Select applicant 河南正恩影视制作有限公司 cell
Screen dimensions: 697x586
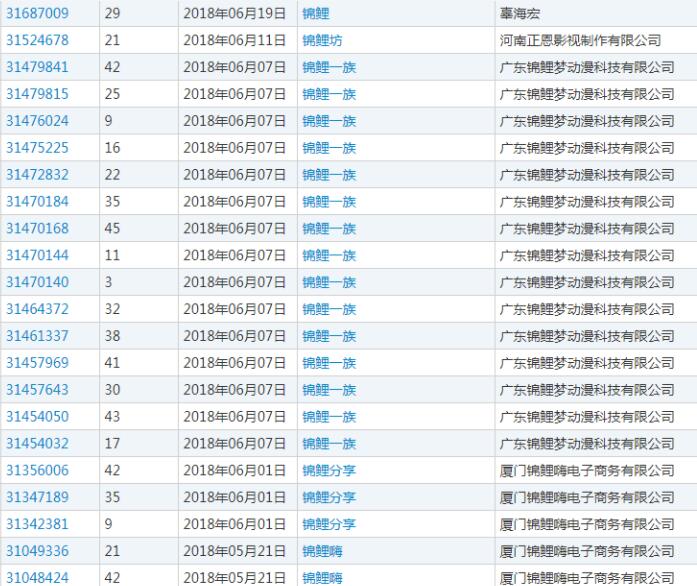pos(580,40)
